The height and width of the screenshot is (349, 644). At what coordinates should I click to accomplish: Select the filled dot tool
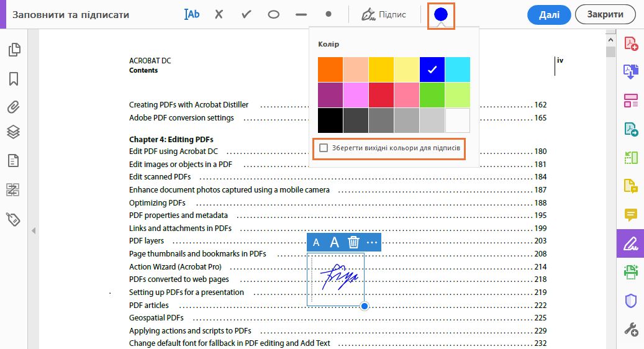[328, 14]
